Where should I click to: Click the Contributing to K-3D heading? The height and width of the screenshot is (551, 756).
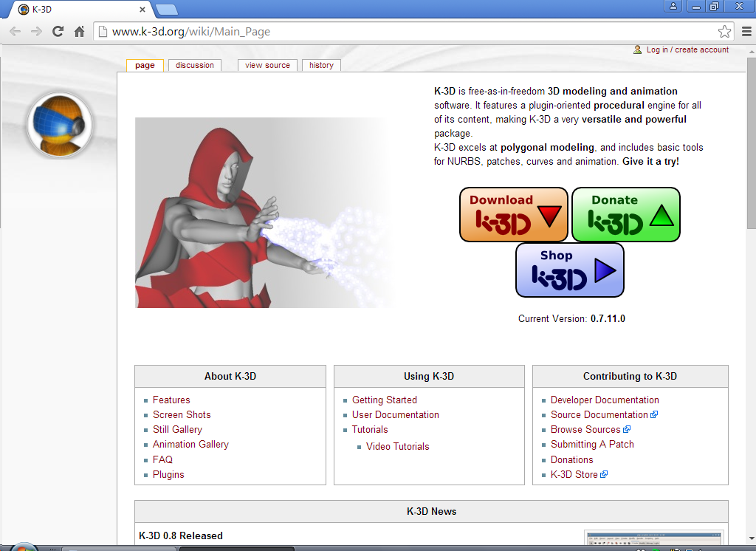coord(630,377)
